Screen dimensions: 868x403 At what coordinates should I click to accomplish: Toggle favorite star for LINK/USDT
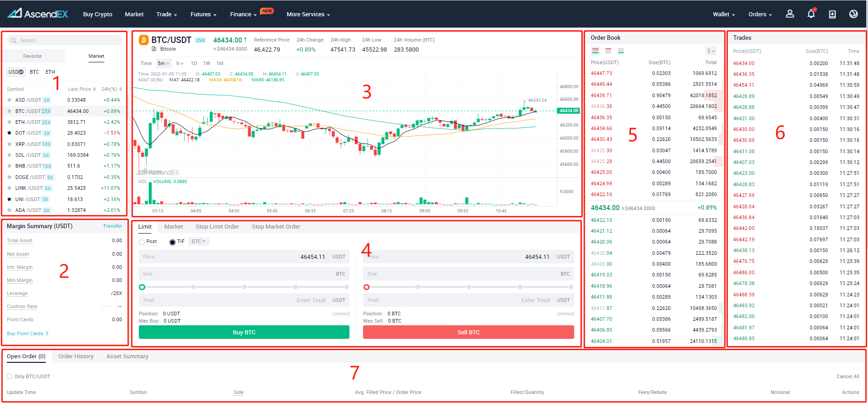click(9, 188)
